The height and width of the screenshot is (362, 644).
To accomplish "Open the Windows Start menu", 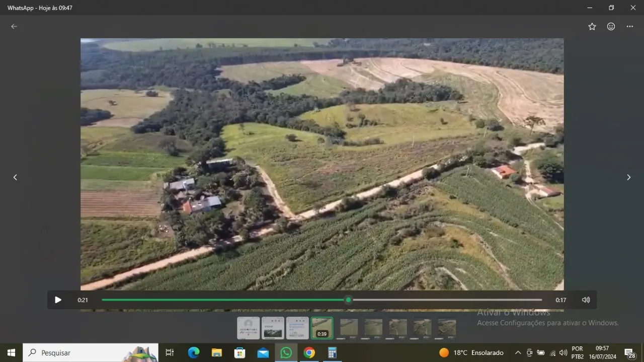I will (x=11, y=353).
